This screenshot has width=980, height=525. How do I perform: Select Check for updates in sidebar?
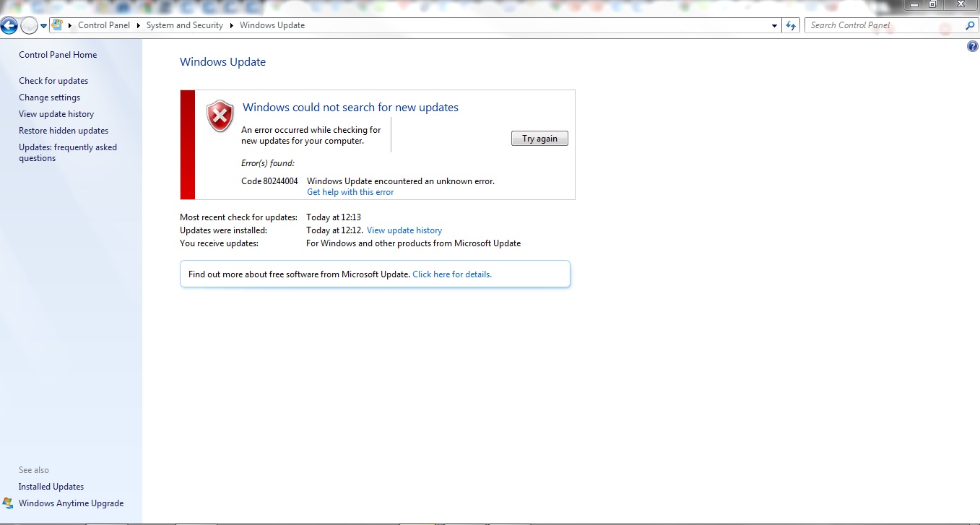pyautogui.click(x=53, y=81)
